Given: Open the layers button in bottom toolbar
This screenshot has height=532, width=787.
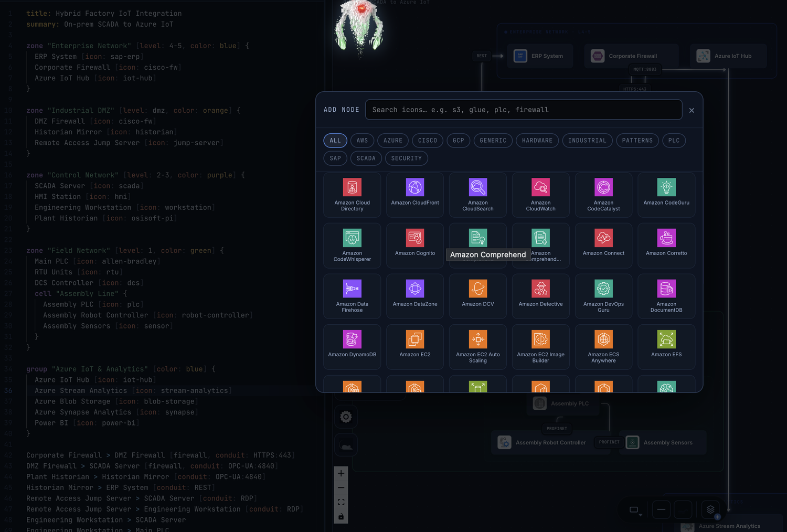Looking at the screenshot, I should (710, 509).
